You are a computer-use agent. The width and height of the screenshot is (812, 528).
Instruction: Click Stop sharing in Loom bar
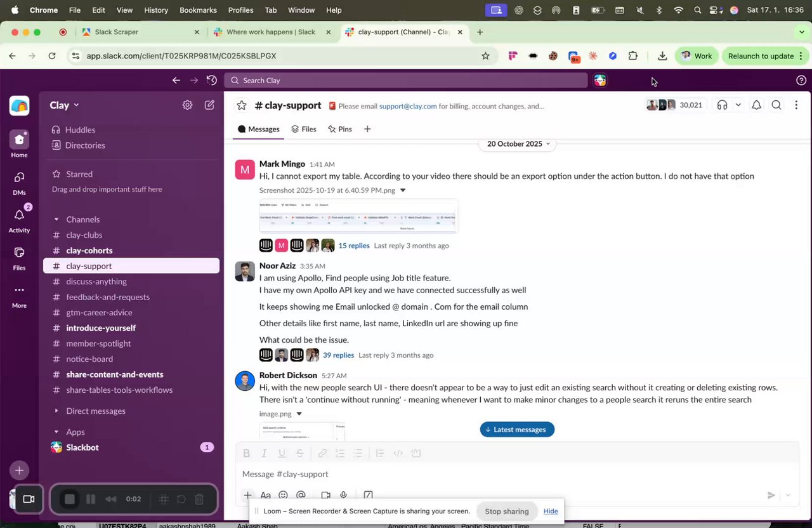tap(506, 511)
